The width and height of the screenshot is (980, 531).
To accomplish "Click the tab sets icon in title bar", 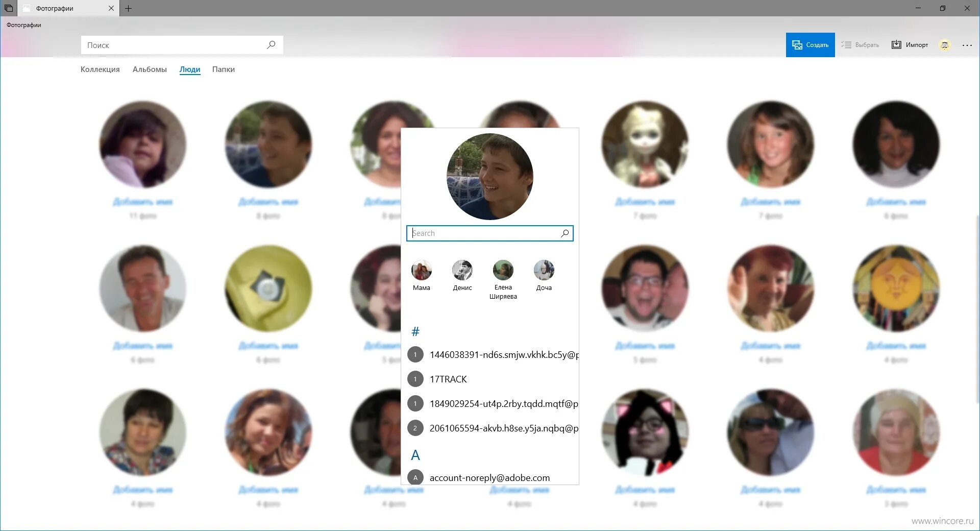I will (9, 8).
